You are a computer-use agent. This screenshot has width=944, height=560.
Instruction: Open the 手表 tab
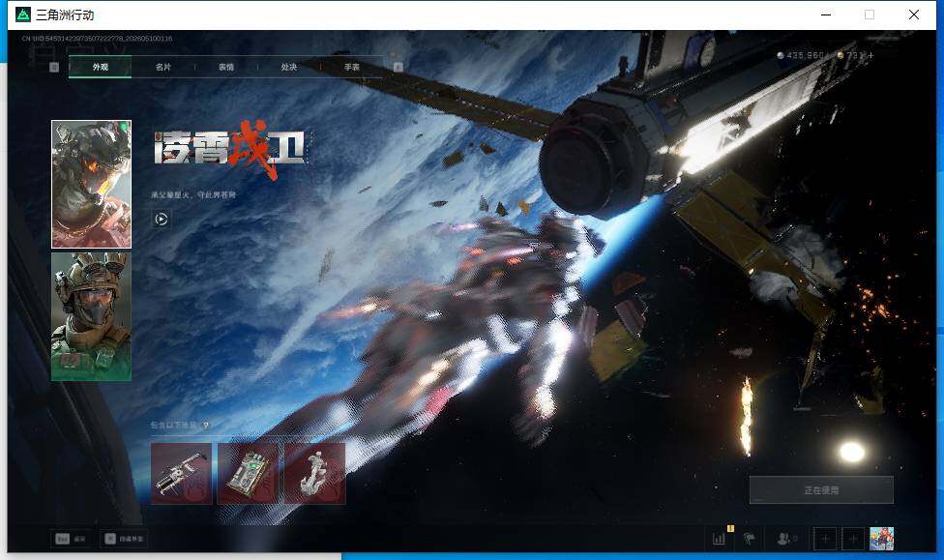[x=352, y=67]
